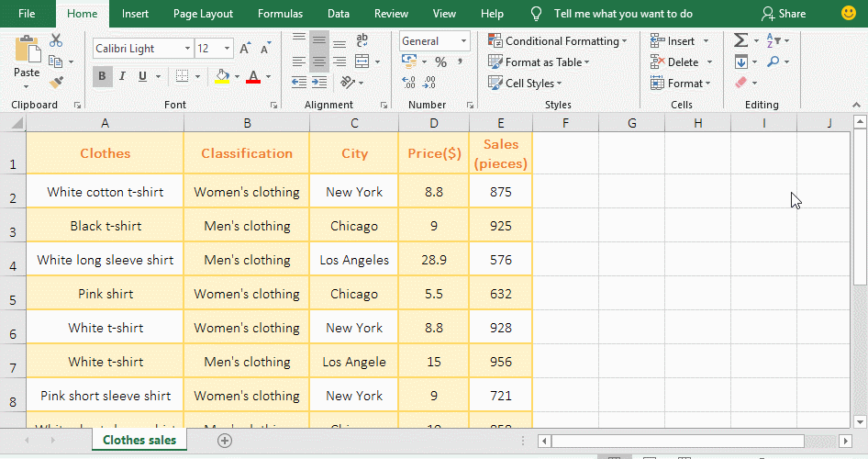Open the Calibri Light font name dropdown

point(143,49)
